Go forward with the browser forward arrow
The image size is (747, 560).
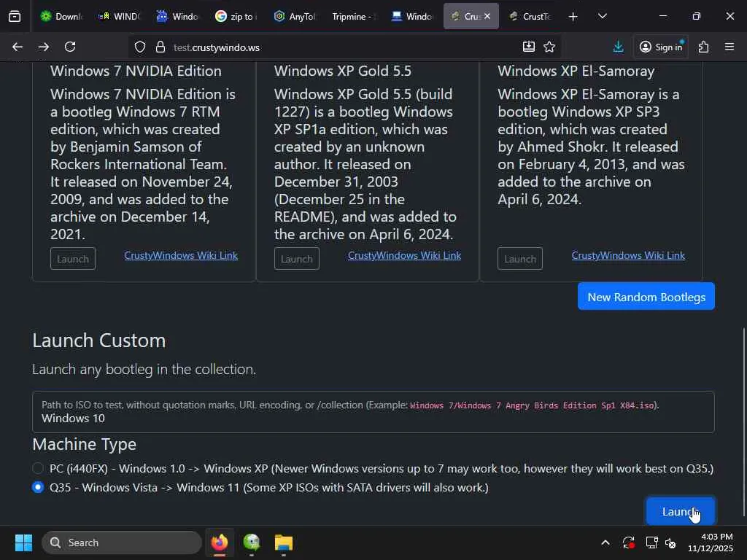(x=44, y=47)
